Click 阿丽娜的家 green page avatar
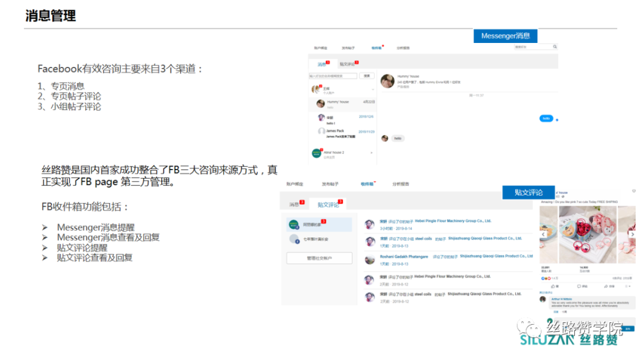The width and height of the screenshot is (644, 357). pyautogui.click(x=293, y=224)
